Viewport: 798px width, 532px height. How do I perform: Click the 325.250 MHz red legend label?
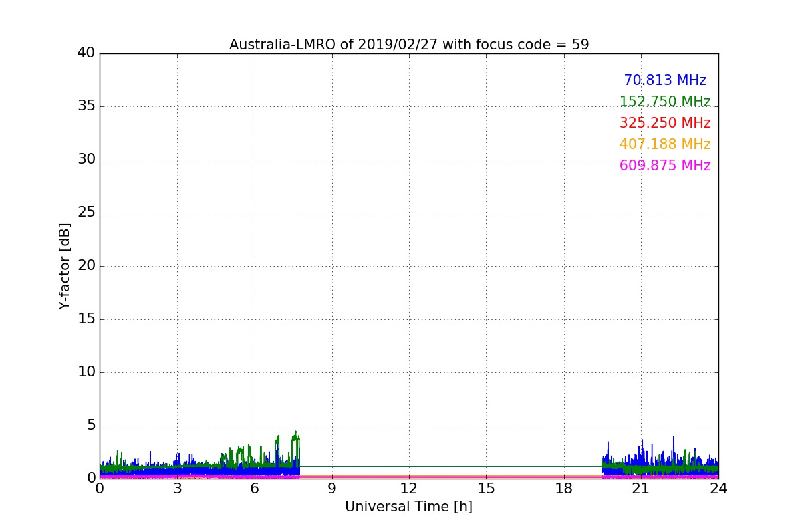click(x=664, y=123)
